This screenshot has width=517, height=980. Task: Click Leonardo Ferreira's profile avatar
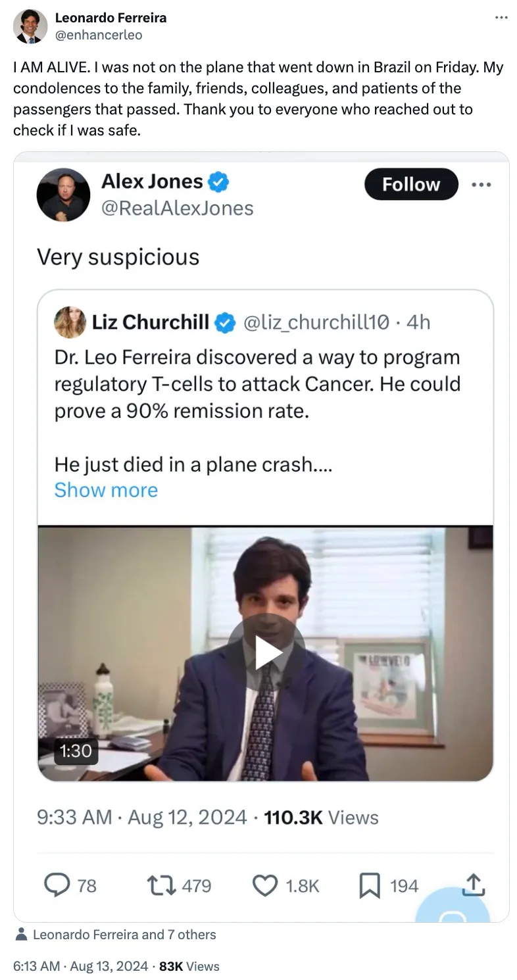pos(30,26)
